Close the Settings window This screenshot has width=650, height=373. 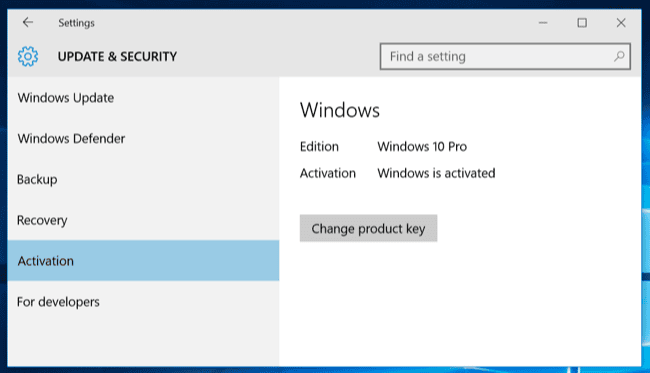coord(621,23)
